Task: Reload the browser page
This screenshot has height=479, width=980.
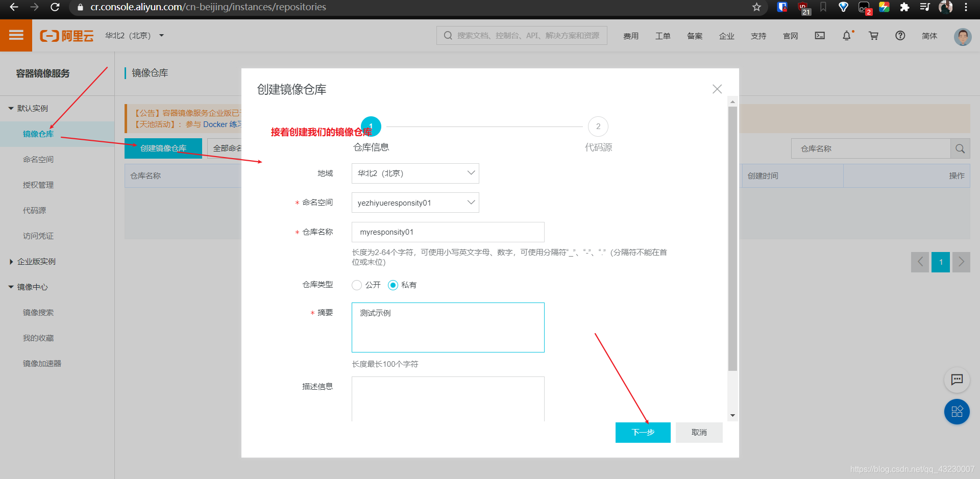Action: click(55, 7)
